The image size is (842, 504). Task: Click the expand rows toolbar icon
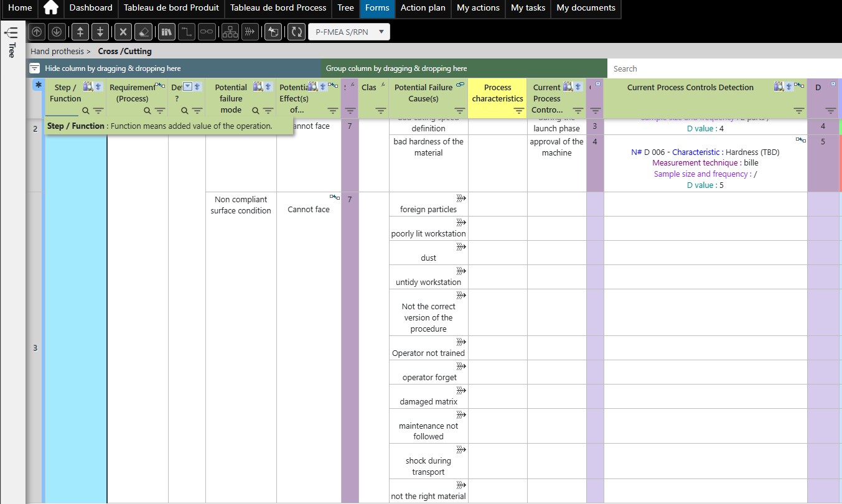(x=100, y=32)
